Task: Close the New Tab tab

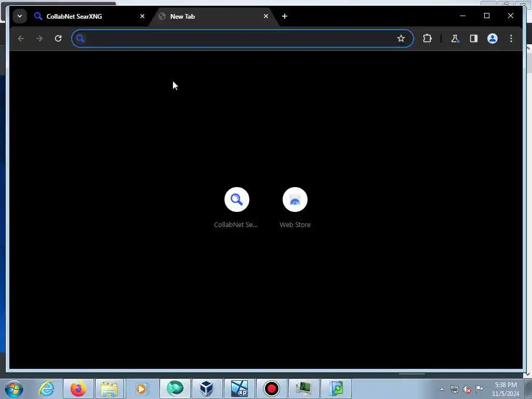Action: [266, 16]
